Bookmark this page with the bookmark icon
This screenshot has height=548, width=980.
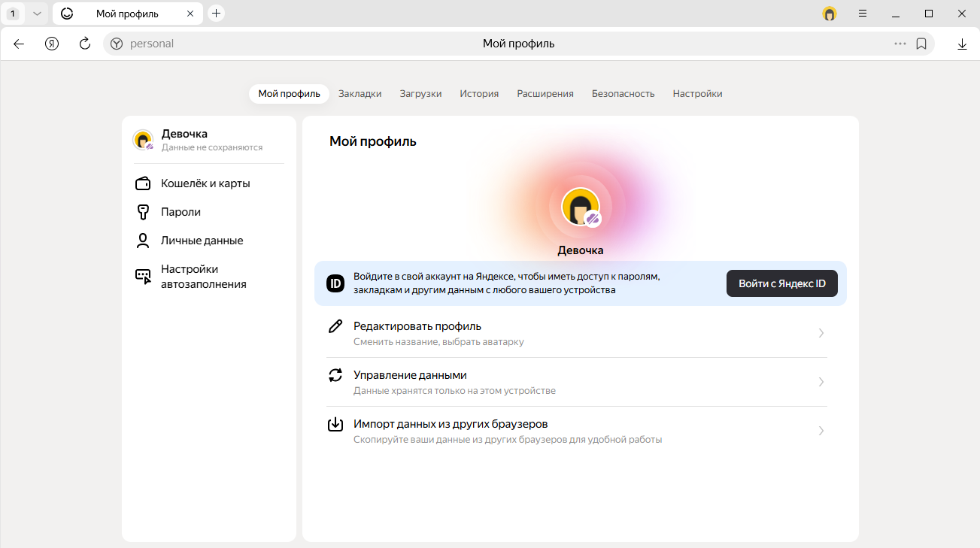click(921, 44)
